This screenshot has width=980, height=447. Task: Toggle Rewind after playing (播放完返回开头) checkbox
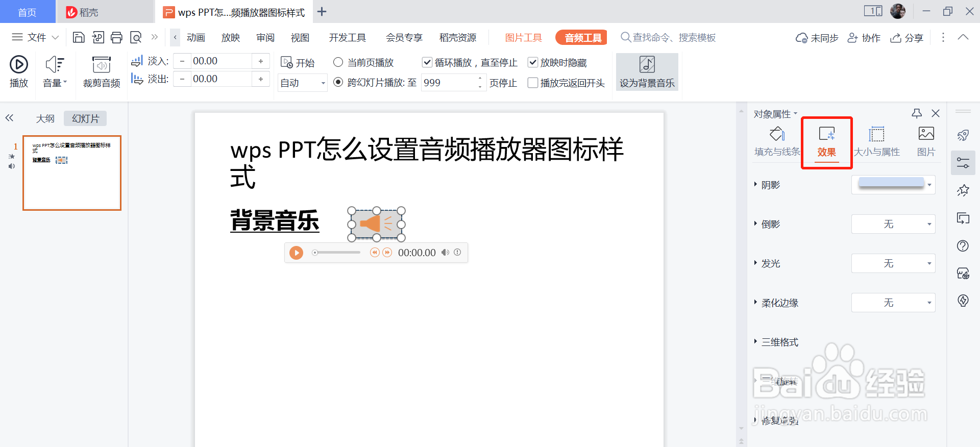(533, 83)
